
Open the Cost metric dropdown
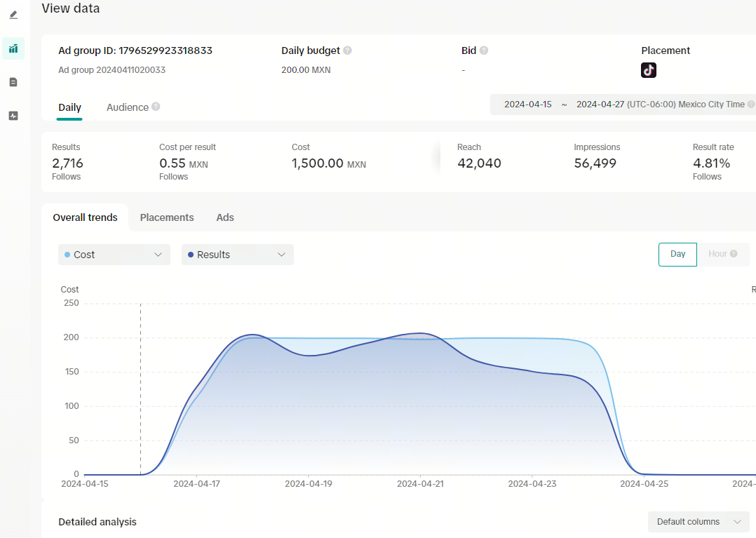[114, 255]
